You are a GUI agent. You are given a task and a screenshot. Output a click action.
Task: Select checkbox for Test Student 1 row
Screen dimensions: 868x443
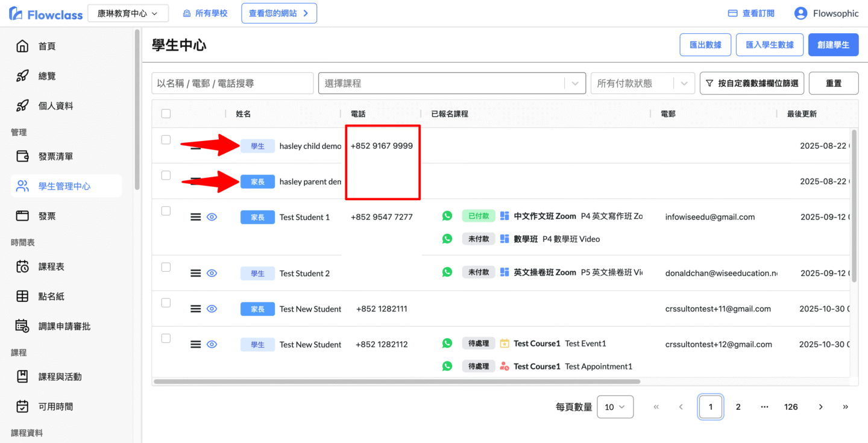click(x=166, y=211)
